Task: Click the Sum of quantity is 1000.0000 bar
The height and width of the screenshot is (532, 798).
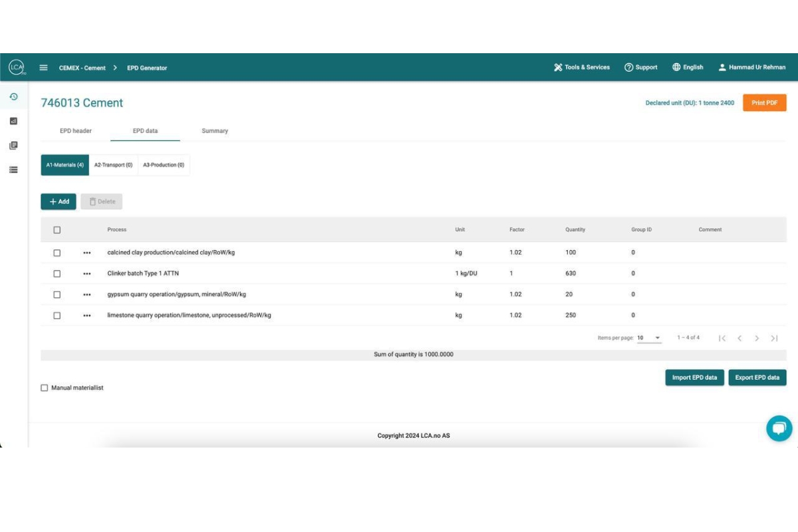Action: 414,355
